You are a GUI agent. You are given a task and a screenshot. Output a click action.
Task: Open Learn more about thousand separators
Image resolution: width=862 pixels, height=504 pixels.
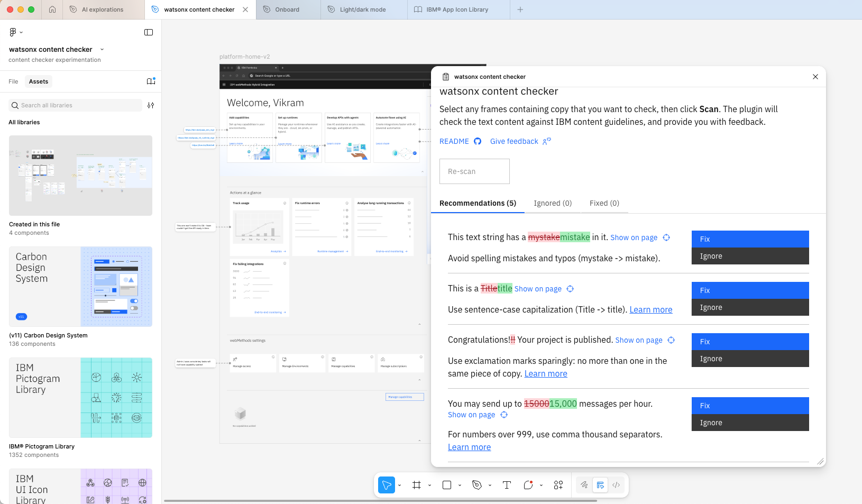(x=469, y=447)
